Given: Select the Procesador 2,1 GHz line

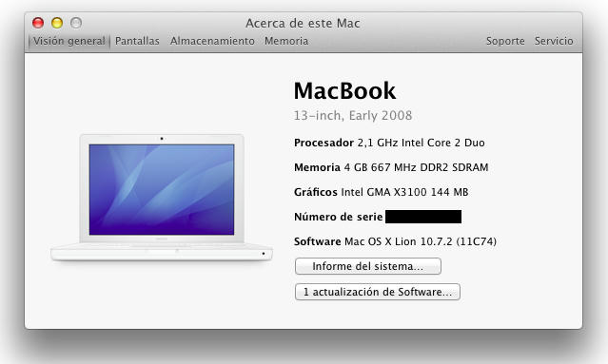Looking at the screenshot, I should [389, 143].
